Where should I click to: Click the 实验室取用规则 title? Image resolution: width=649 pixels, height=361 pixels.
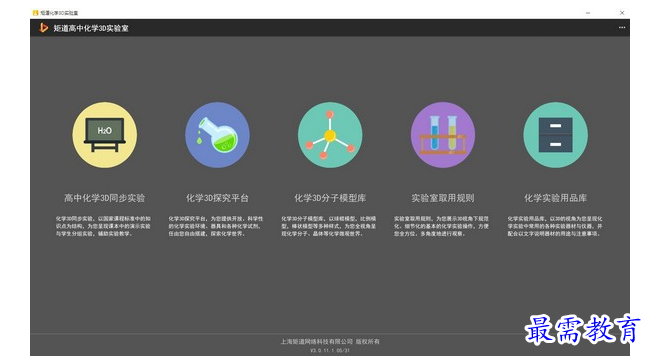443,198
